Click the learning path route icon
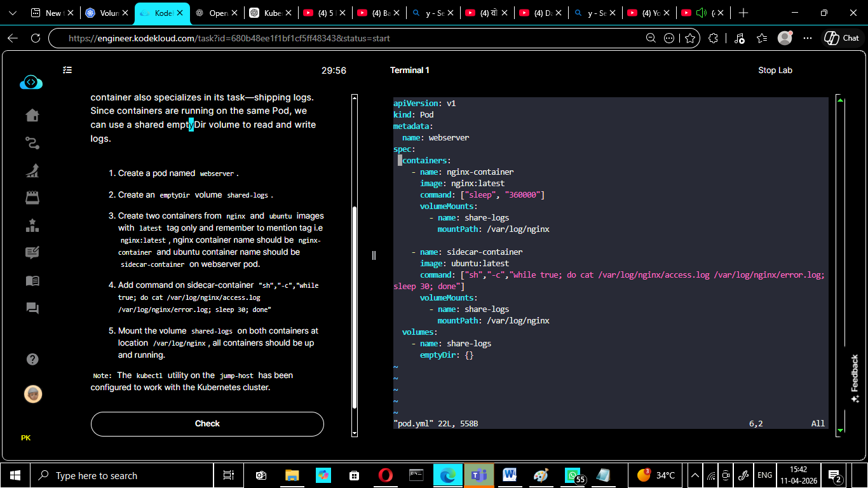868x488 pixels. pos(32,142)
